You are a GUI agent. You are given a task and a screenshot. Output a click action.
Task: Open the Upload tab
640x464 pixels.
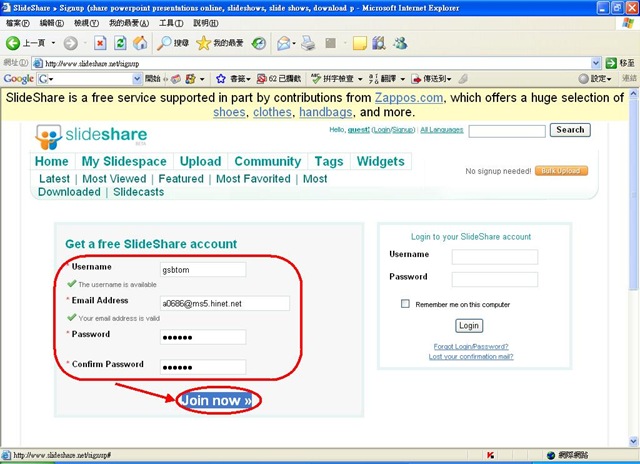point(200,161)
